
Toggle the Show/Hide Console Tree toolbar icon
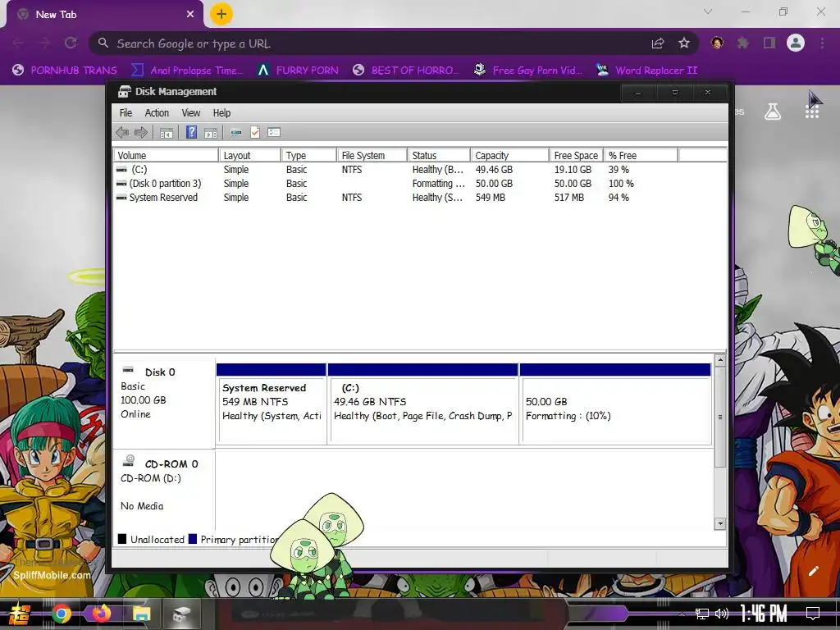[167, 132]
